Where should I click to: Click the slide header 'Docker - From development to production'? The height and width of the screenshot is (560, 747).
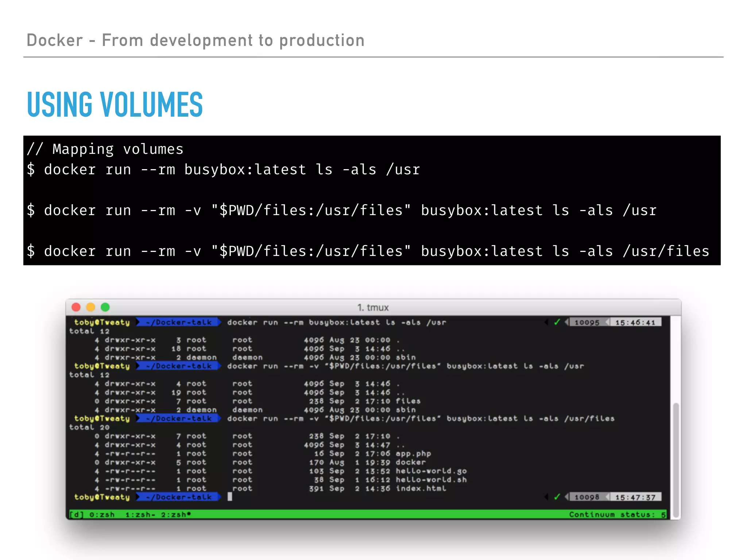196,40
